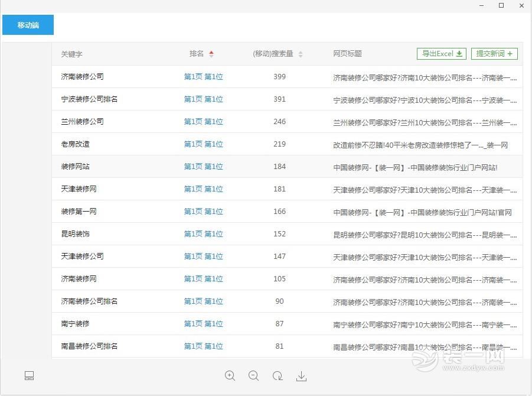This screenshot has height=396, width=532.
Task: Click the download icon in the bottom toolbar
Action: click(301, 376)
